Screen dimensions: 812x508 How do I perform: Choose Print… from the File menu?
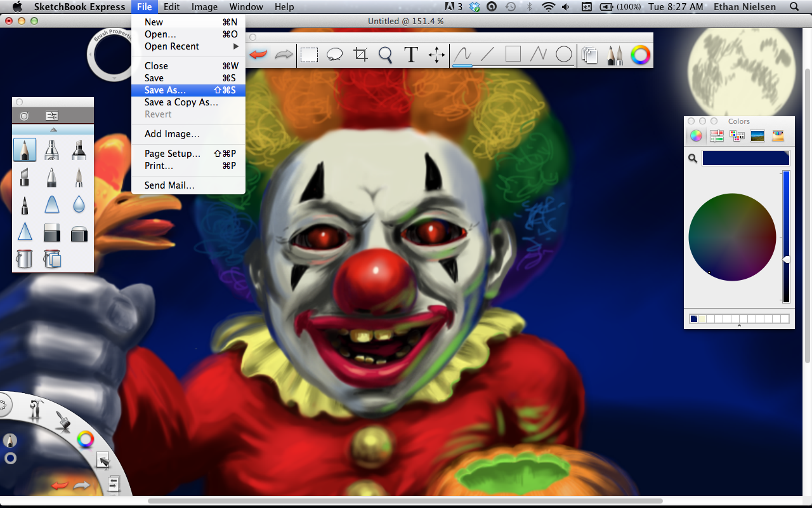[188, 166]
